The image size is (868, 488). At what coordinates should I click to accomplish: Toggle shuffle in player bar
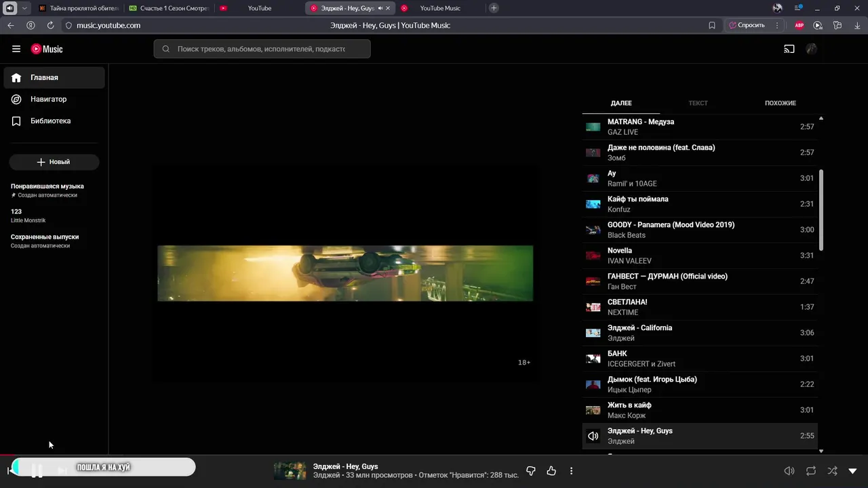point(832,471)
